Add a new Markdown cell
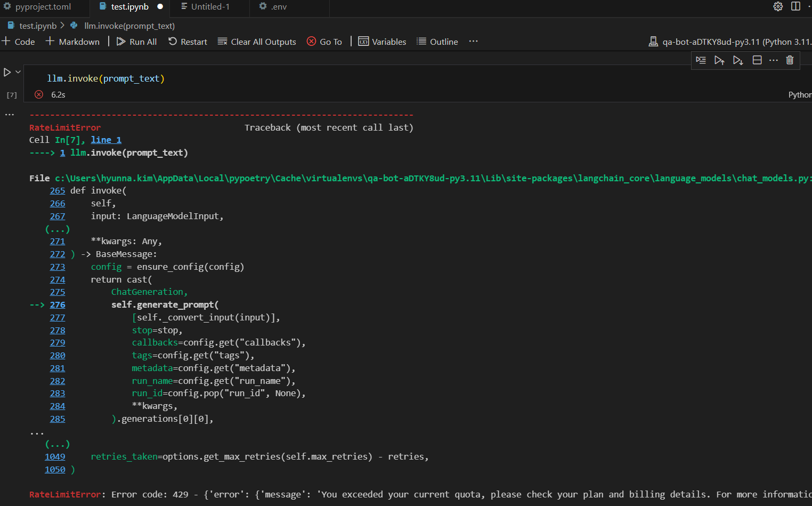Viewport: 812px width, 506px height. [73, 42]
